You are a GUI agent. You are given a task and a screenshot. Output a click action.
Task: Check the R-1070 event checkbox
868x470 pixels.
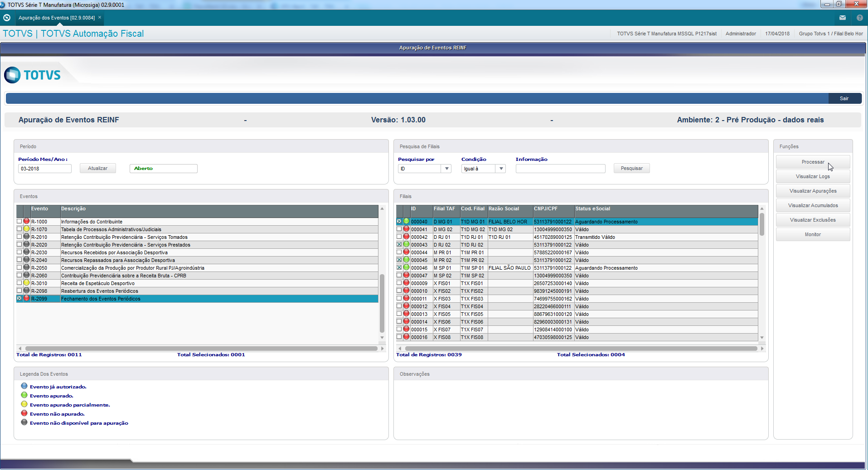[19, 229]
